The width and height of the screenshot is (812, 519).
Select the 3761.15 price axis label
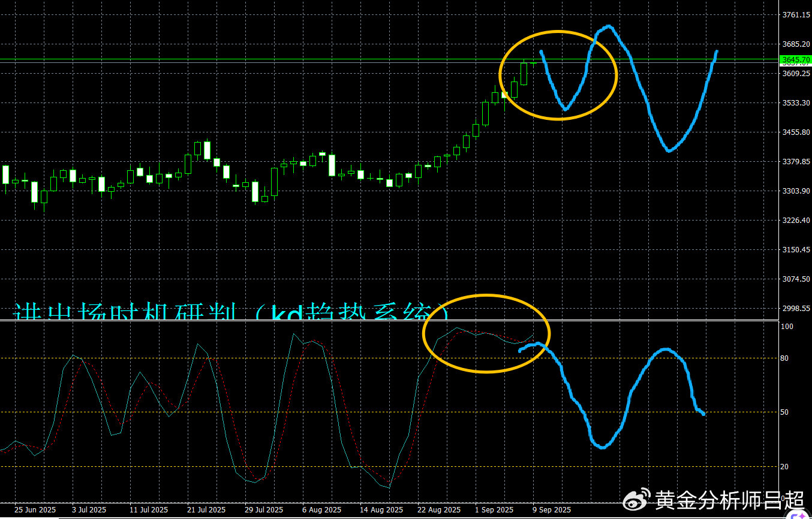click(796, 15)
